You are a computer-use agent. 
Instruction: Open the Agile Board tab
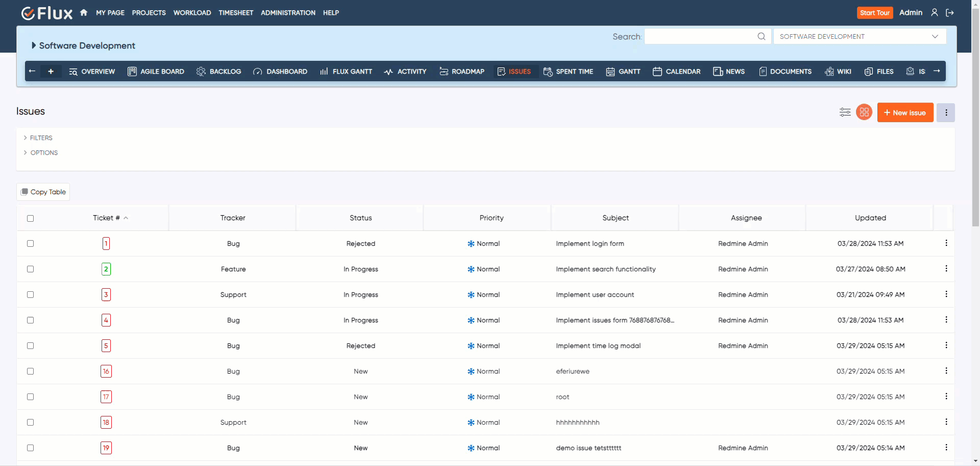(156, 72)
